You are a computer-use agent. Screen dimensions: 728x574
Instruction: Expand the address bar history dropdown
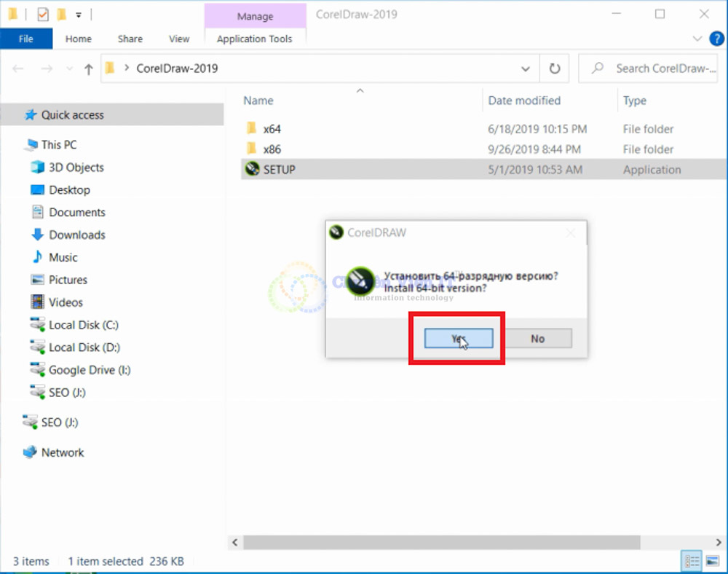click(526, 68)
